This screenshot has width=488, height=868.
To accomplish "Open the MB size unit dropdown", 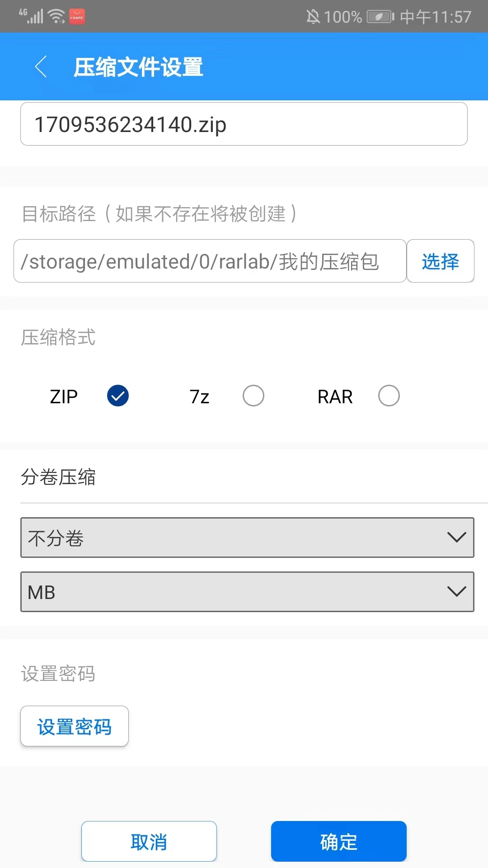I will point(247,592).
